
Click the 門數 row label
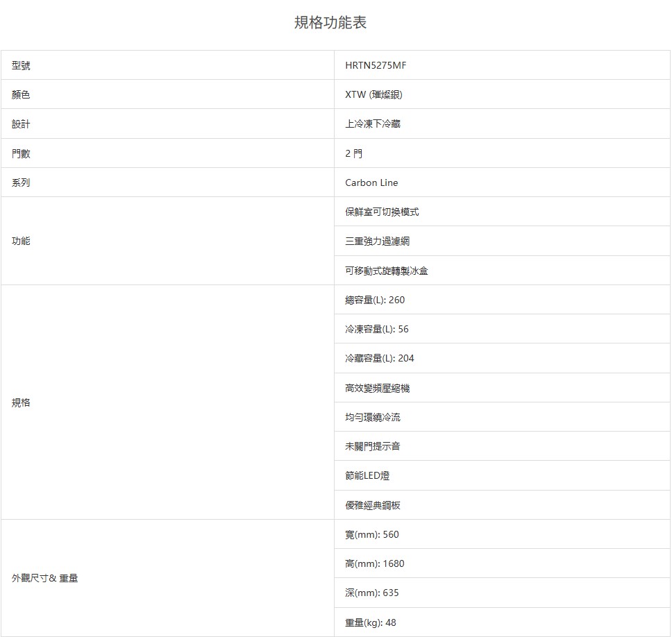pos(21,153)
